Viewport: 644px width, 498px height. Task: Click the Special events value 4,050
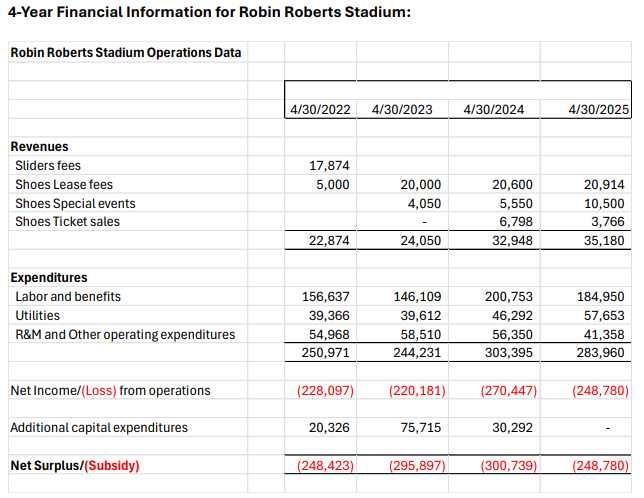[424, 204]
